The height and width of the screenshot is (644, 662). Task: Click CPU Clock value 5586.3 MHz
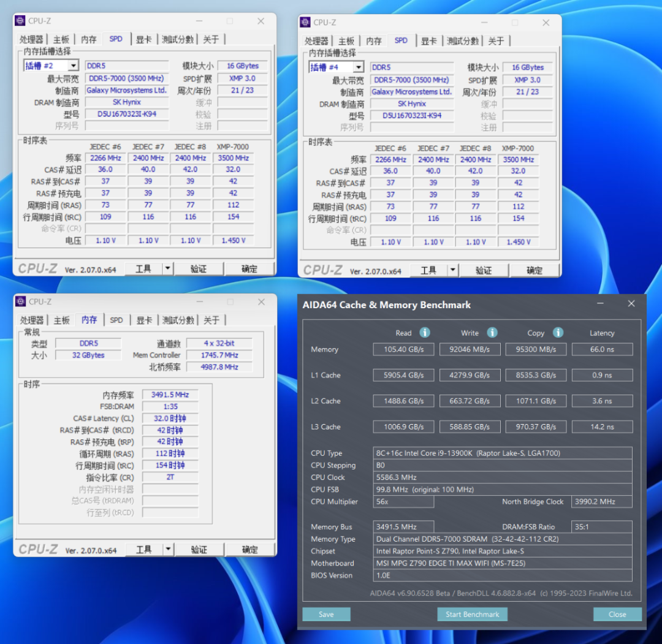click(503, 477)
